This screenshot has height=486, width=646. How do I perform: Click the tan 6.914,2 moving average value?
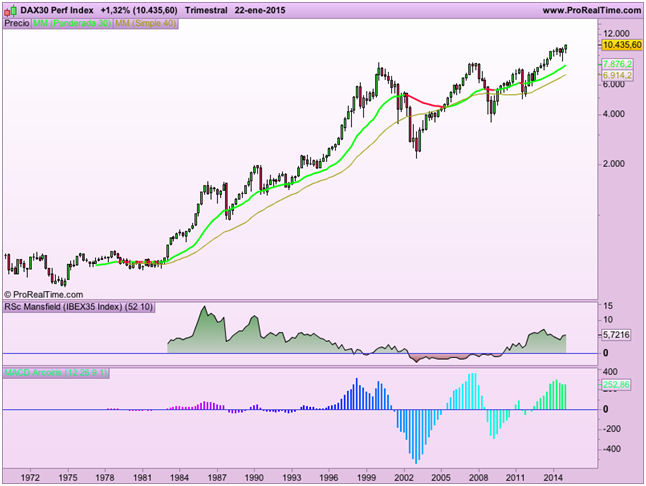coord(617,75)
